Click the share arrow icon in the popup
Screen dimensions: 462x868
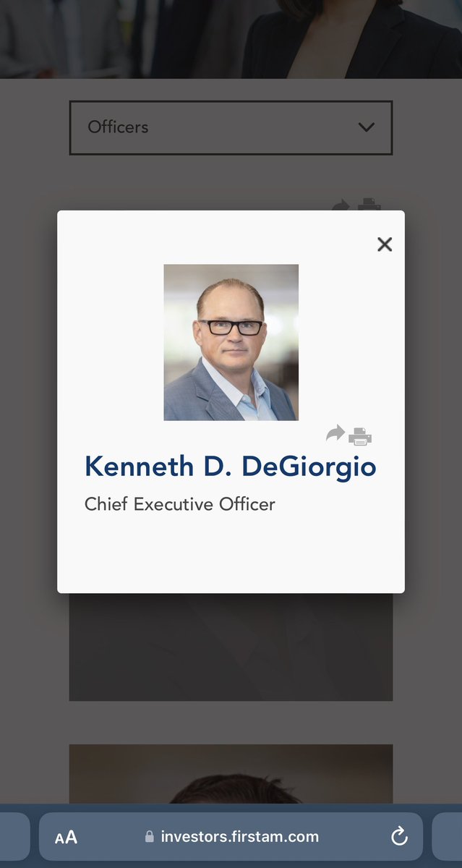tap(335, 434)
